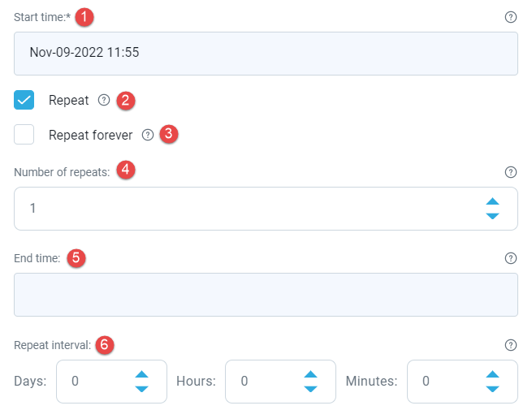
Task: Click the empty End time field
Action: click(266, 295)
